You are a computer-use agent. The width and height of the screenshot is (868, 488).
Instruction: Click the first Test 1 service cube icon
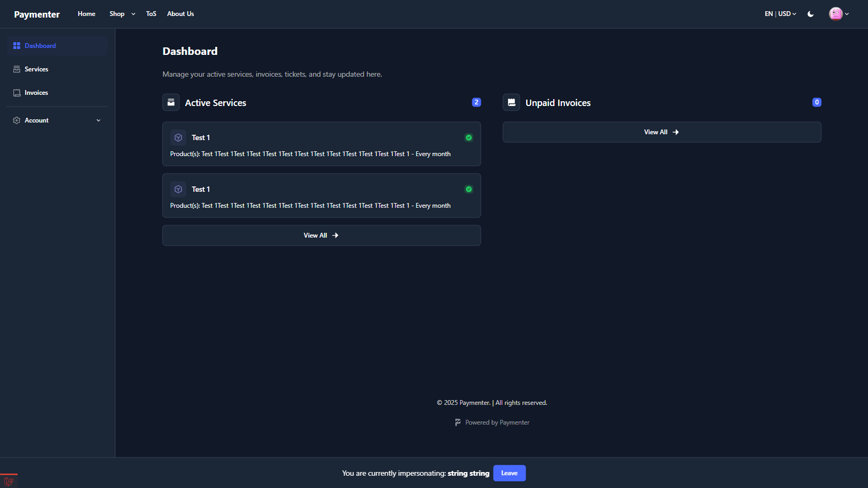(178, 137)
